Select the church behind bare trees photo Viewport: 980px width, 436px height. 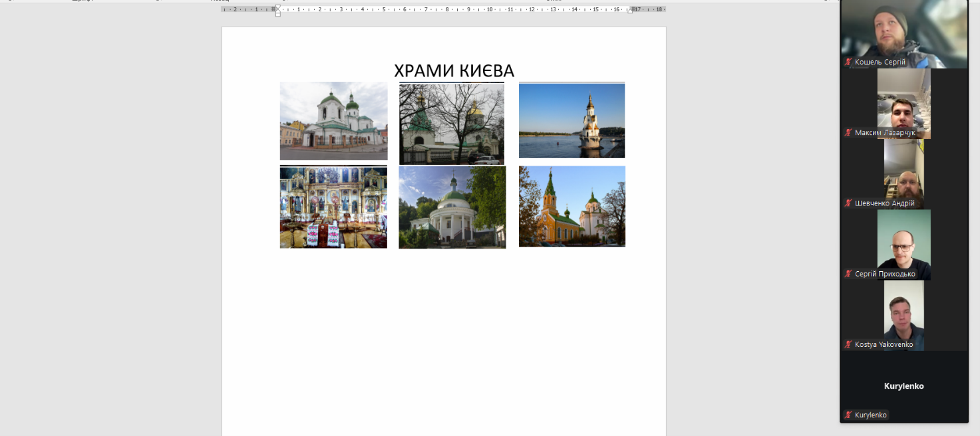[452, 124]
